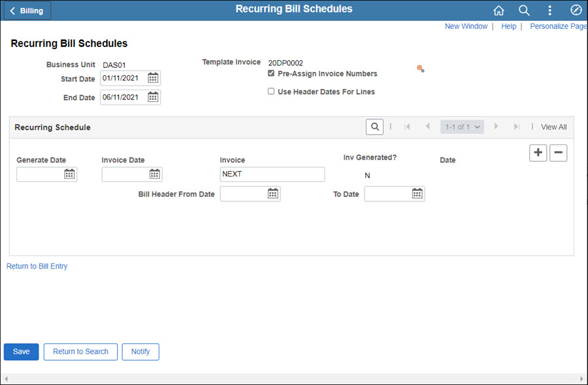
Task: Uncheck Pre-Assign Invoice Numbers
Action: coord(271,73)
